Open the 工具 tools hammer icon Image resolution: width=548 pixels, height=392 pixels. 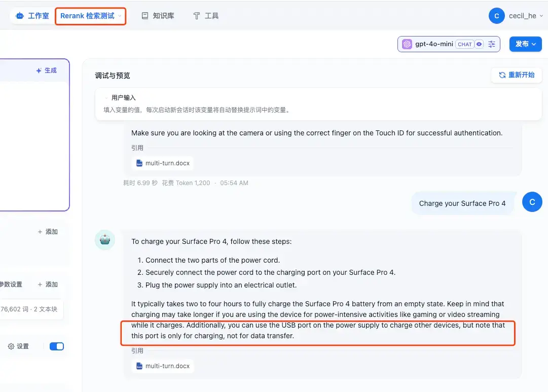[x=196, y=16]
